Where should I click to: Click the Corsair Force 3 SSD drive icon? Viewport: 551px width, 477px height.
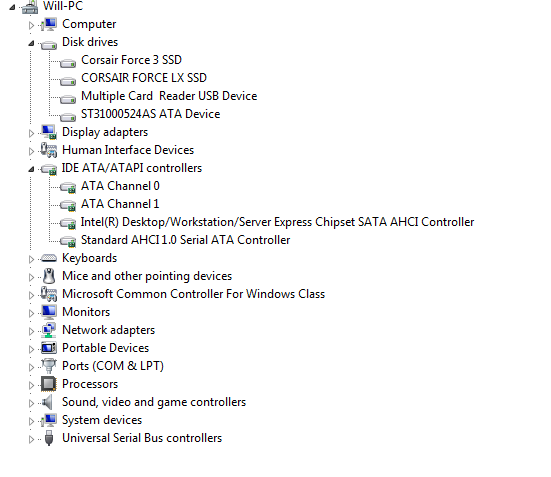68,63
